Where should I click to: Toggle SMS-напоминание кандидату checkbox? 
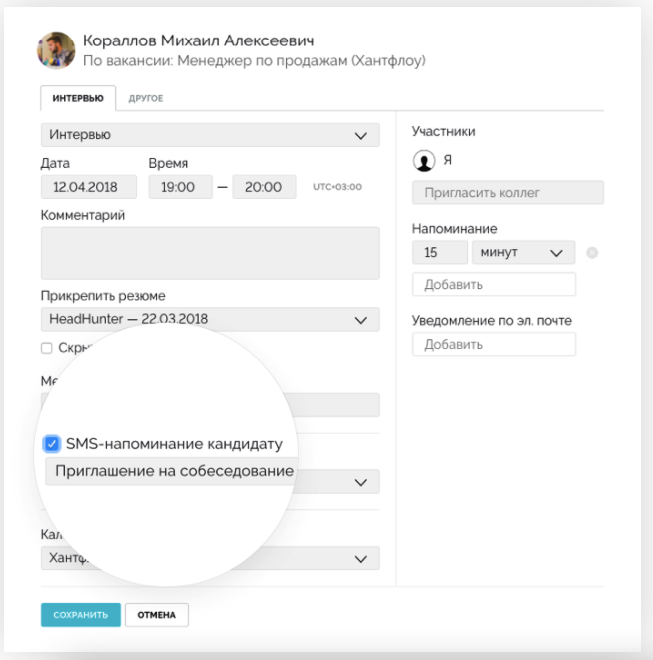[x=53, y=444]
